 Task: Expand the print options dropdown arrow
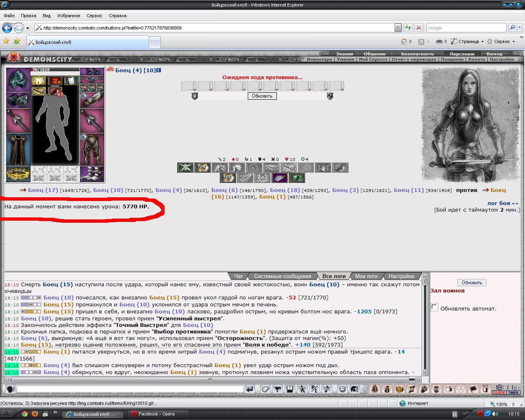446,41
